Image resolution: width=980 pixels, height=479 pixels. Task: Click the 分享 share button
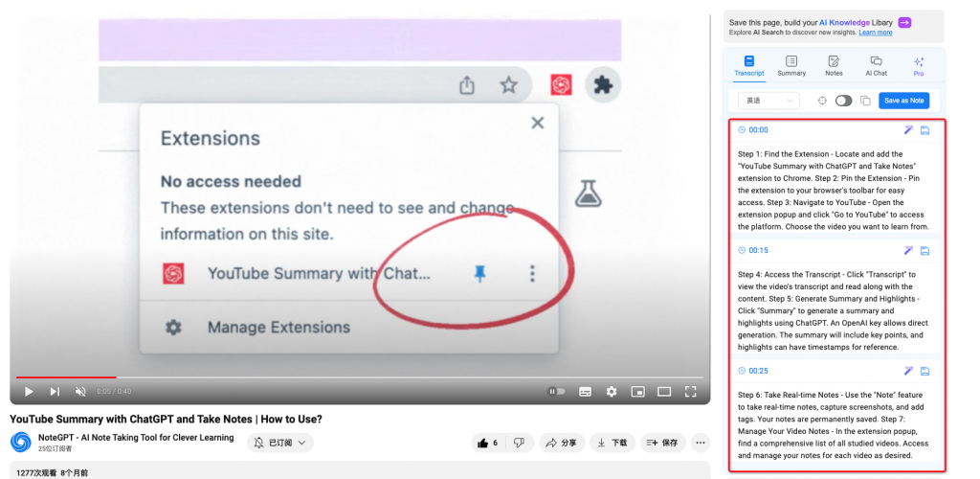(562, 443)
